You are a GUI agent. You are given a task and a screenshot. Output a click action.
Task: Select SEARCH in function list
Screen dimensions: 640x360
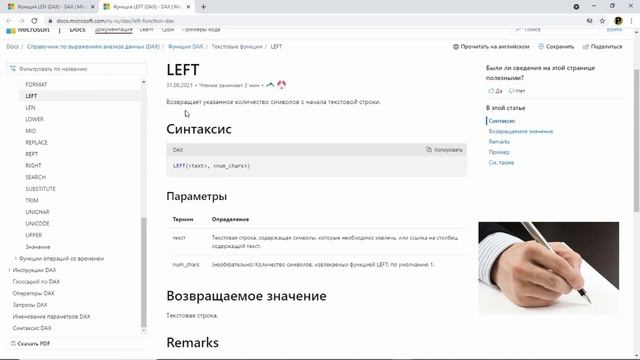36,177
